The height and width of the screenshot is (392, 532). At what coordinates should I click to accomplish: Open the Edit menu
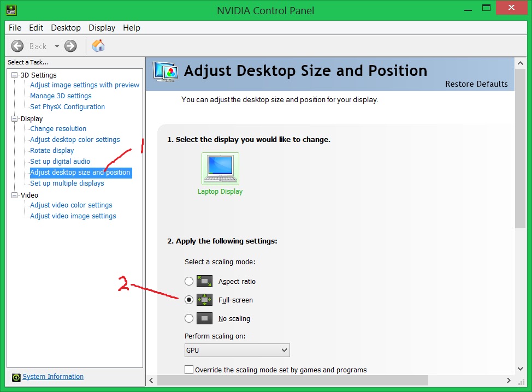coord(36,28)
